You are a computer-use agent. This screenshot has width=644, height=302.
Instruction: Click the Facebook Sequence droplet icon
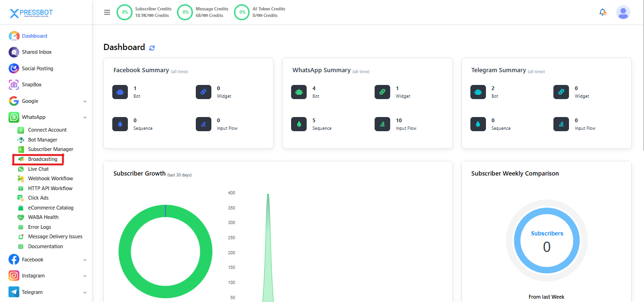[x=120, y=124]
